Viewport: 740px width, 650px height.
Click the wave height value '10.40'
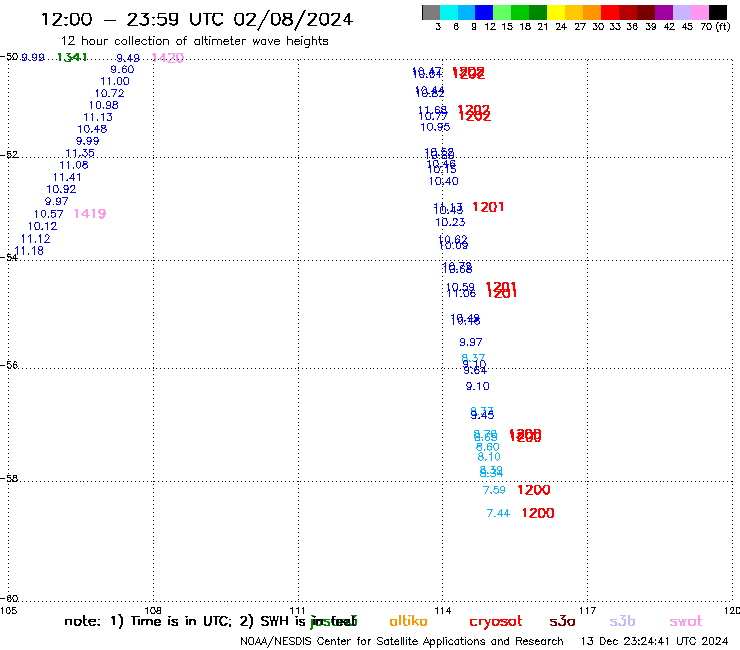coord(444,181)
